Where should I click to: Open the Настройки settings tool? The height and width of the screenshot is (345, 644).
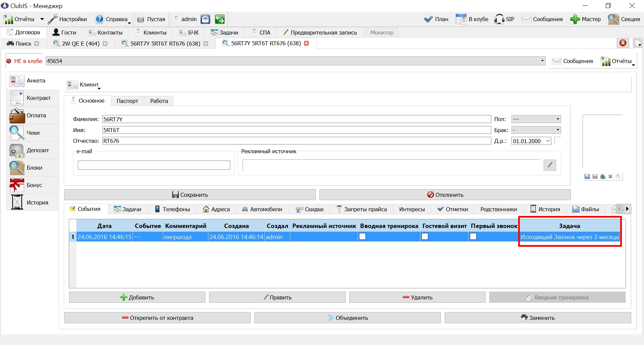tap(67, 19)
